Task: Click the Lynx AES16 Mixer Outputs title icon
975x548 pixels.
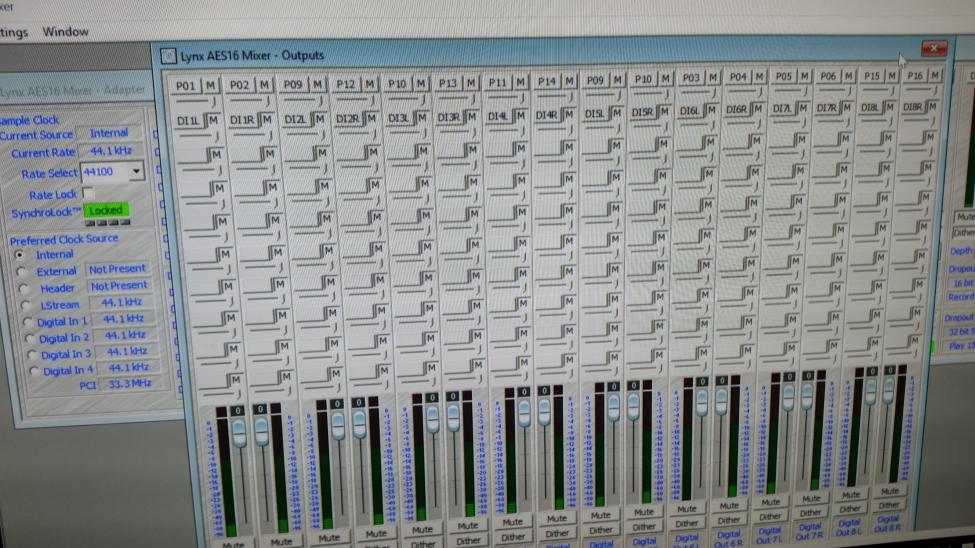Action: click(x=168, y=56)
